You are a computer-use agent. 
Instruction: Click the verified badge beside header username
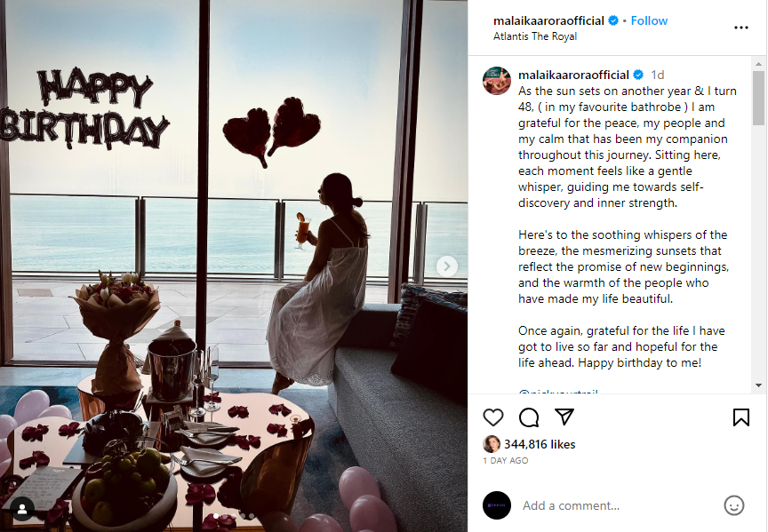pyautogui.click(x=613, y=20)
